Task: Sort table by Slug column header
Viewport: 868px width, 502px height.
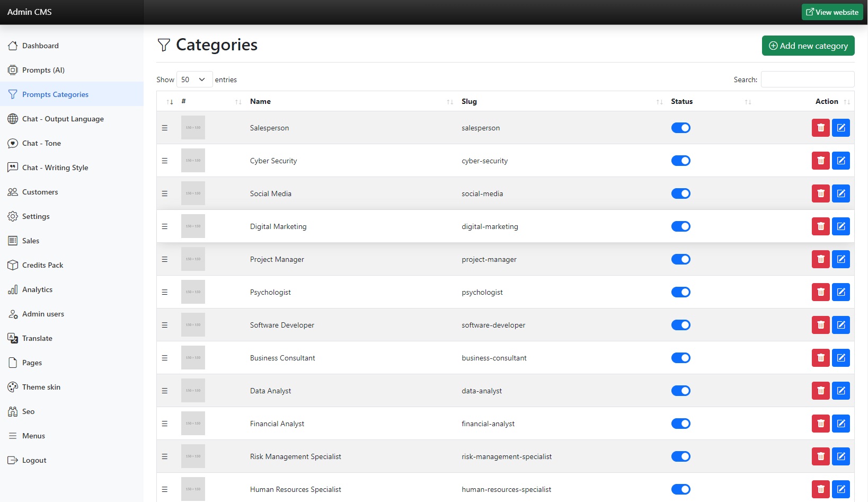Action: (x=469, y=101)
